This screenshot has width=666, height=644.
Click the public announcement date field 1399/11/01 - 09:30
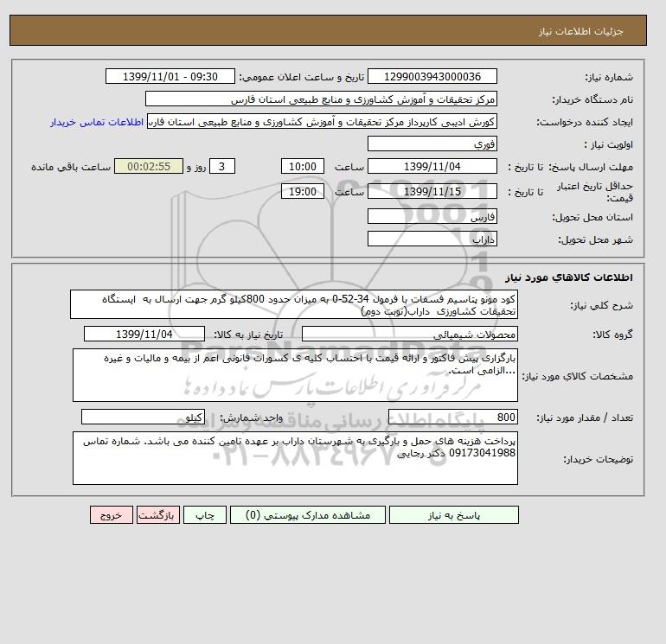(170, 76)
